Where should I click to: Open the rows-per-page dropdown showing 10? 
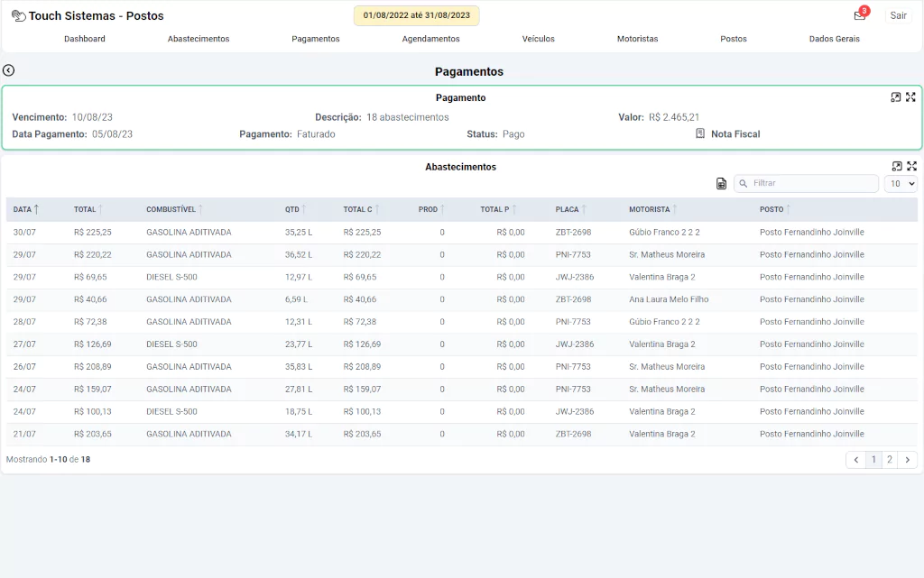point(901,184)
